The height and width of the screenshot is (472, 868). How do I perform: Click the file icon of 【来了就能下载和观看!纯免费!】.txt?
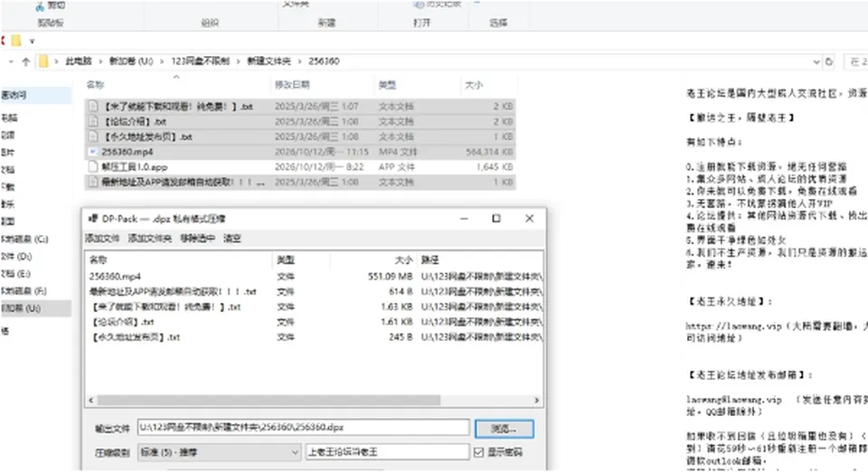pos(93,106)
